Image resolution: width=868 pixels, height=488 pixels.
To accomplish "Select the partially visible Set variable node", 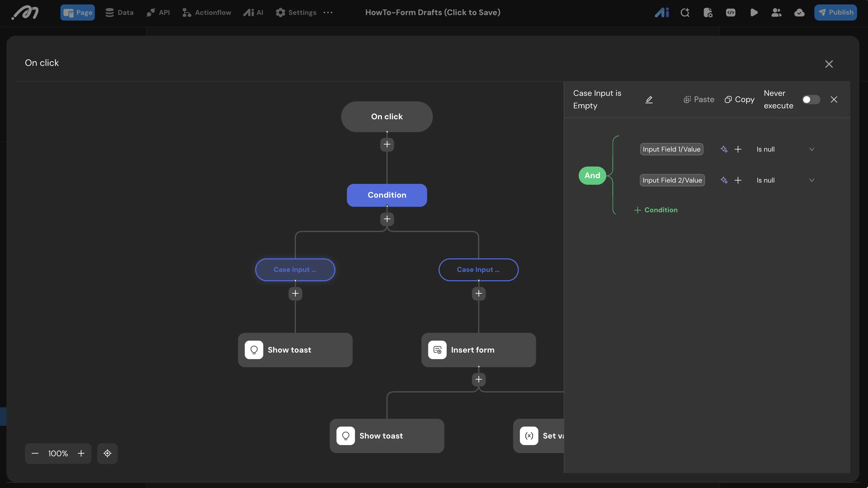I will pos(538,436).
